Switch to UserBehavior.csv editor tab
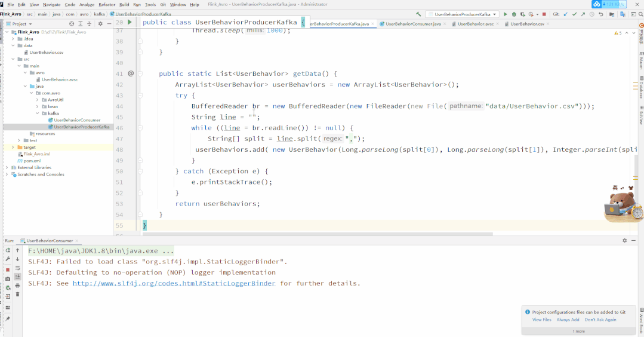Image resolution: width=644 pixels, height=337 pixels. click(x=527, y=24)
